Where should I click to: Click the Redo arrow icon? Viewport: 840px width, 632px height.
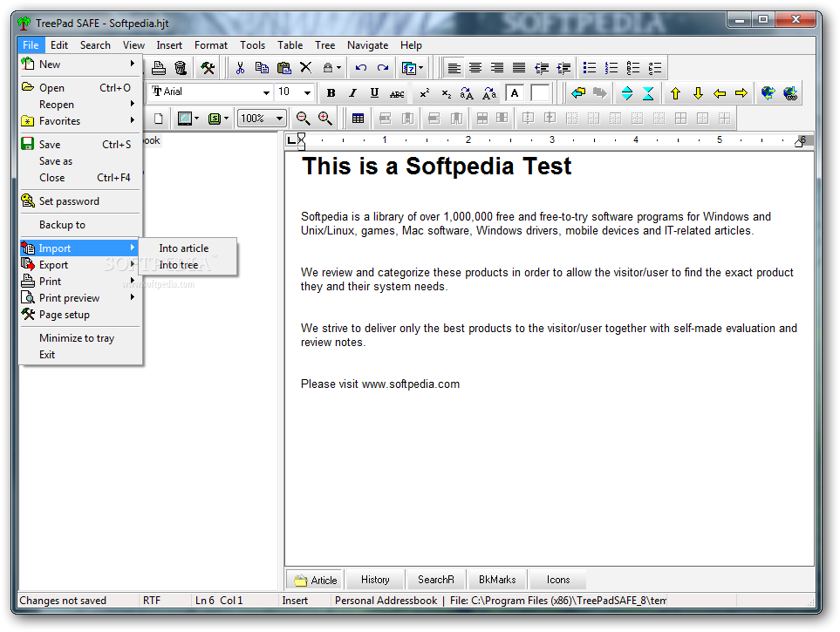click(383, 68)
